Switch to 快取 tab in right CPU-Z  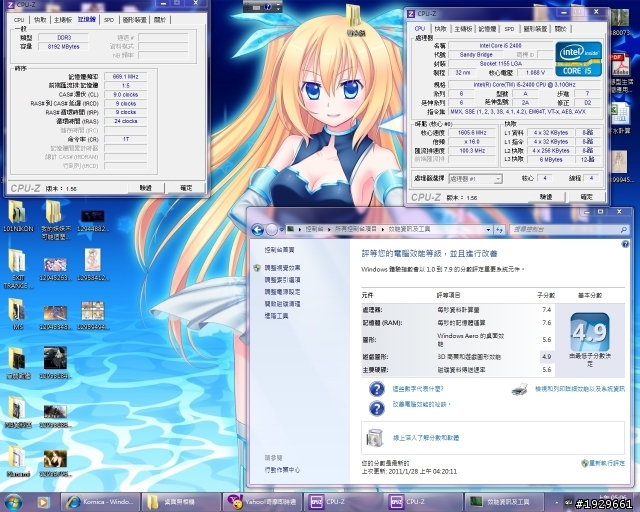point(440,29)
